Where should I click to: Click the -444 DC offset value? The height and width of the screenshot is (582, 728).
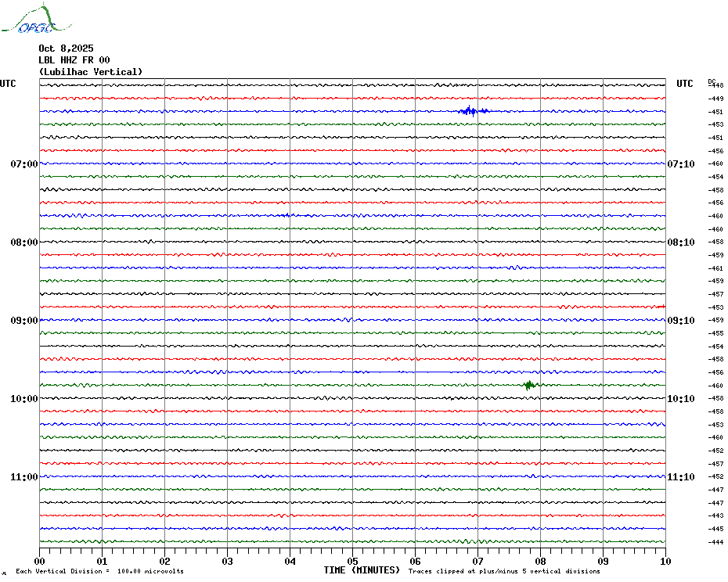point(715,542)
